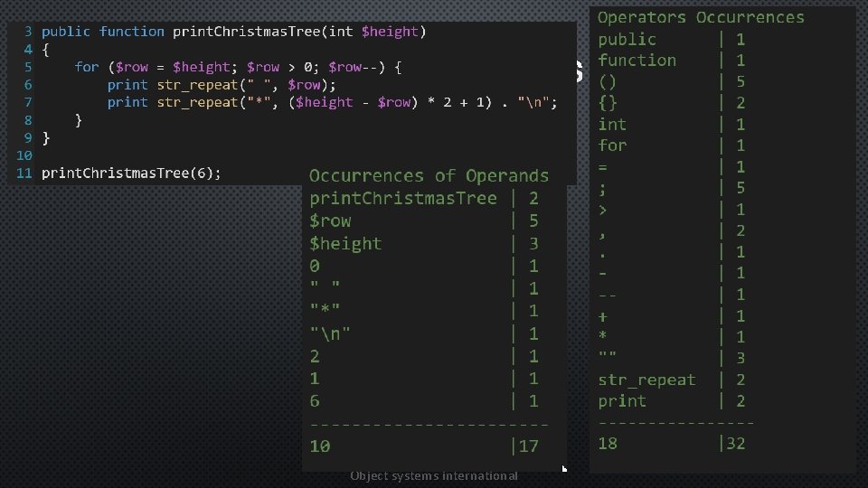
Task: Click the 'Object systems international' footer text
Action: click(434, 476)
